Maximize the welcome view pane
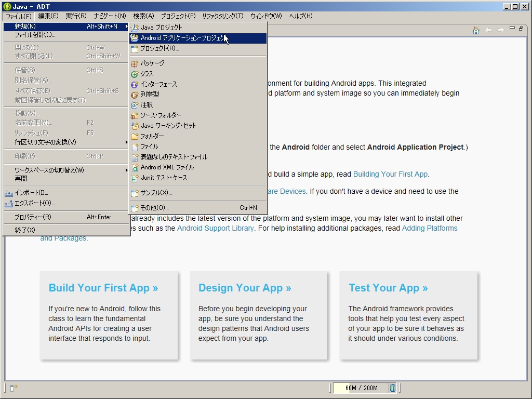The width and height of the screenshot is (532, 399). [x=521, y=29]
